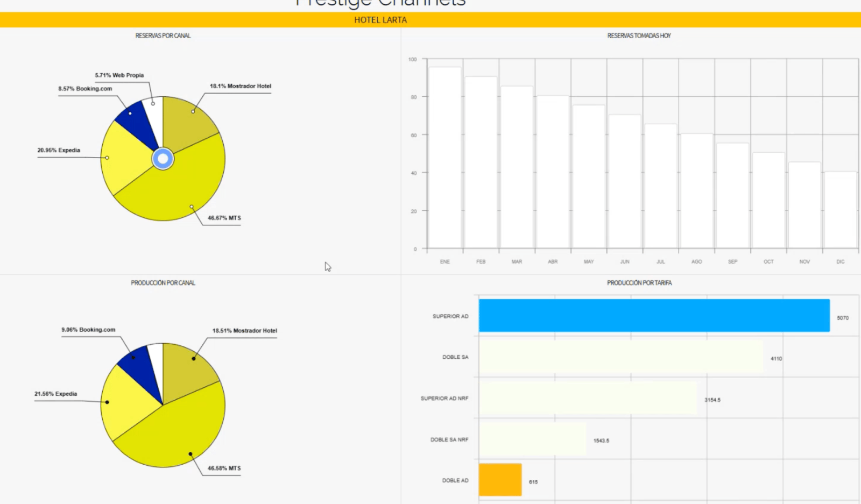The width and height of the screenshot is (861, 504).
Task: Click the AGO month axis label
Action: click(x=697, y=262)
